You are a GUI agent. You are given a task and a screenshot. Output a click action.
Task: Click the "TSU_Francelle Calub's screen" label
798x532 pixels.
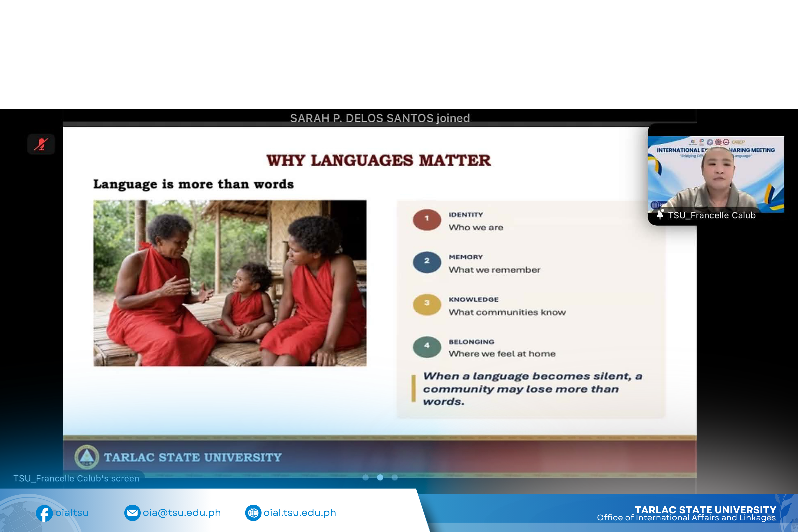point(76,478)
